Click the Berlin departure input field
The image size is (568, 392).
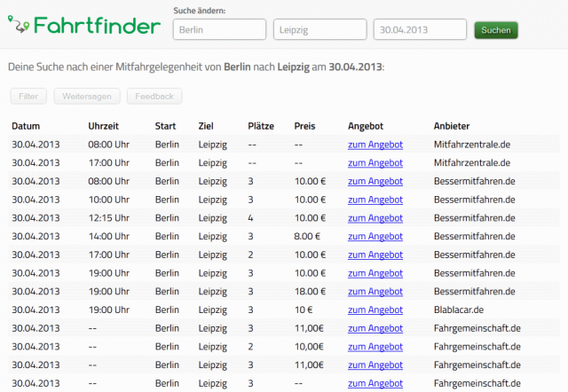point(219,30)
